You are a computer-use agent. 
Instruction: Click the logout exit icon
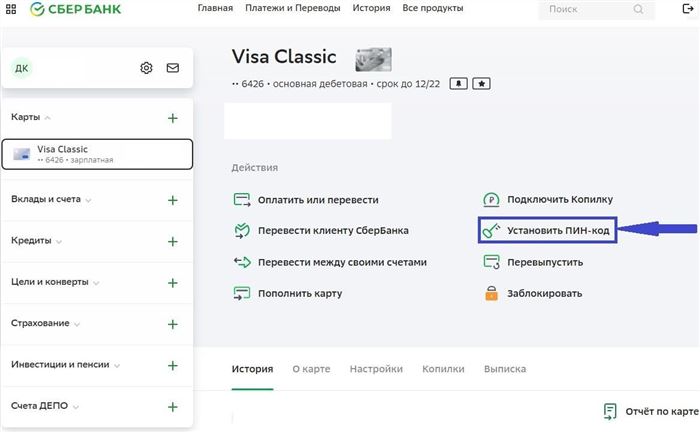pyautogui.click(x=688, y=8)
